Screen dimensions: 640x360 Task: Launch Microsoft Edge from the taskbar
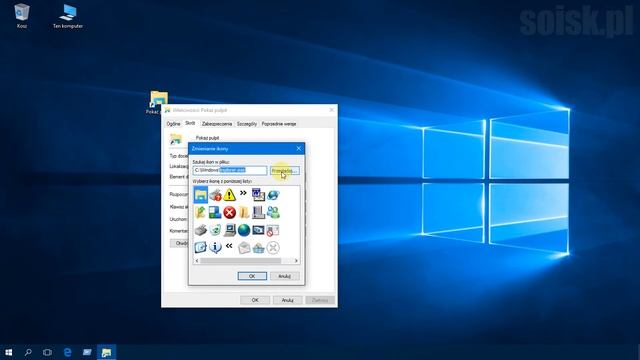pyautogui.click(x=67, y=352)
